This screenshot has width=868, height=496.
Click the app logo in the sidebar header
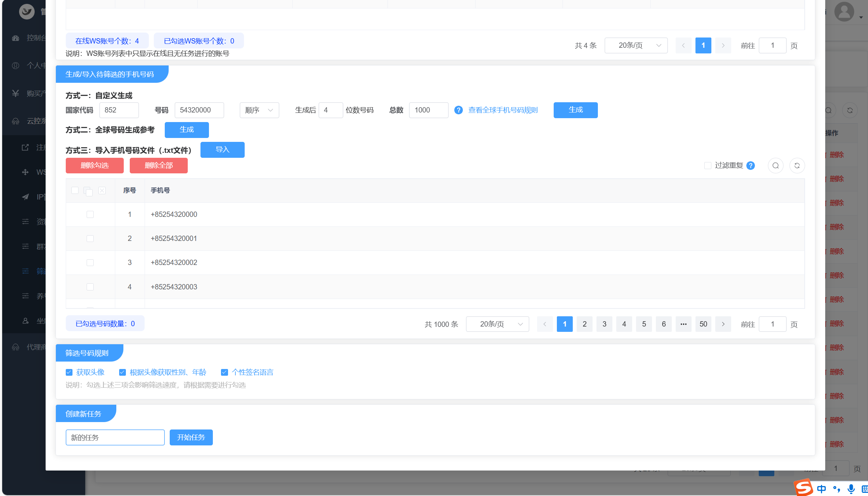pyautogui.click(x=27, y=11)
